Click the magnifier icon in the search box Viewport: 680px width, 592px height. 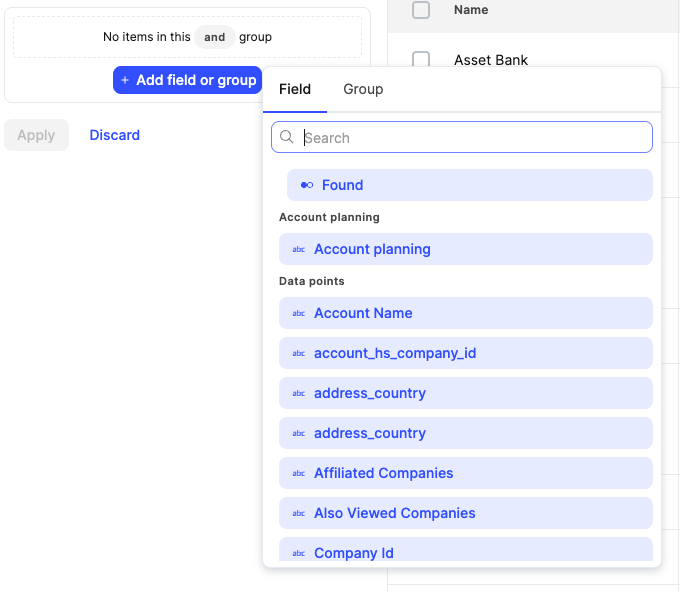287,138
